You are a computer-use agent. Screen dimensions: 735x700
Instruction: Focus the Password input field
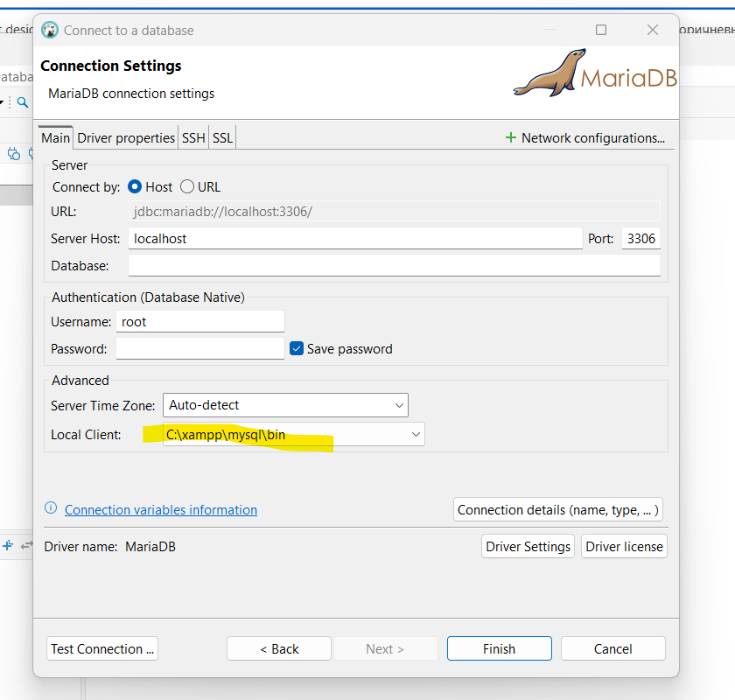point(200,349)
